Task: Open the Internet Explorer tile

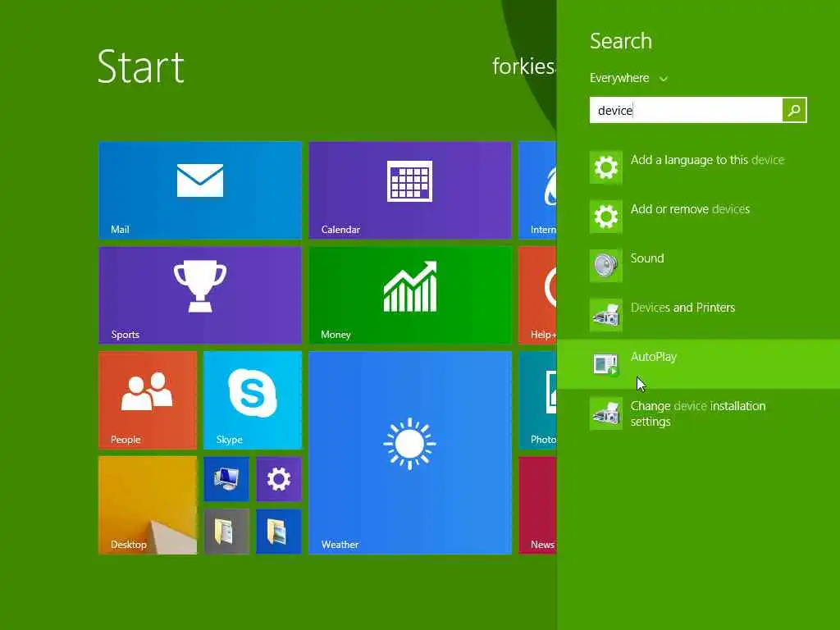Action: pyautogui.click(x=537, y=189)
